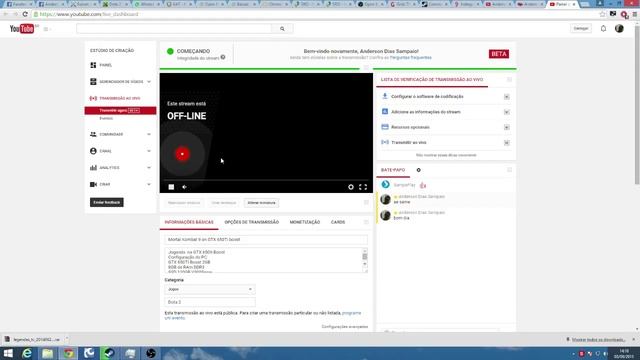Image resolution: width=640 pixels, height=360 pixels.
Task: Click the stream description text area
Action: point(263,260)
